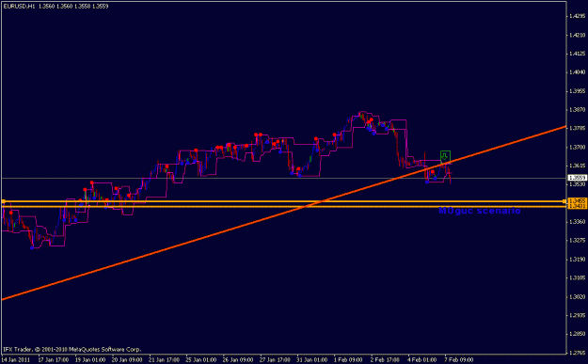Viewport: 588px width, 364px height.
Task: Click the 1.4040 price axis label
Action: tap(577, 72)
